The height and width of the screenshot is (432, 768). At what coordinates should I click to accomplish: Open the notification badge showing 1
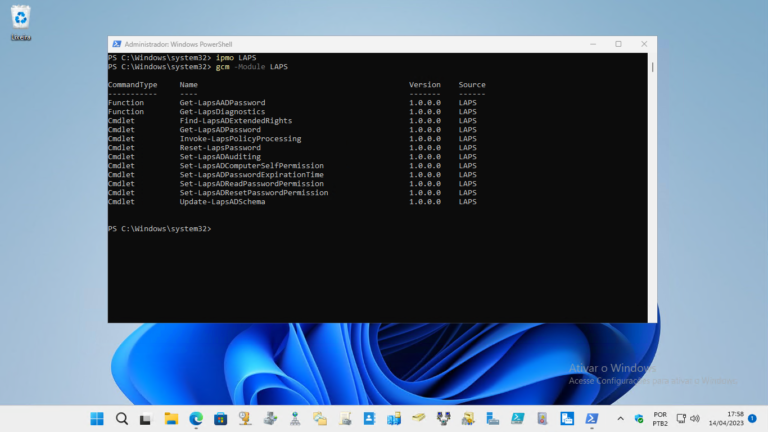pyautogui.click(x=752, y=419)
